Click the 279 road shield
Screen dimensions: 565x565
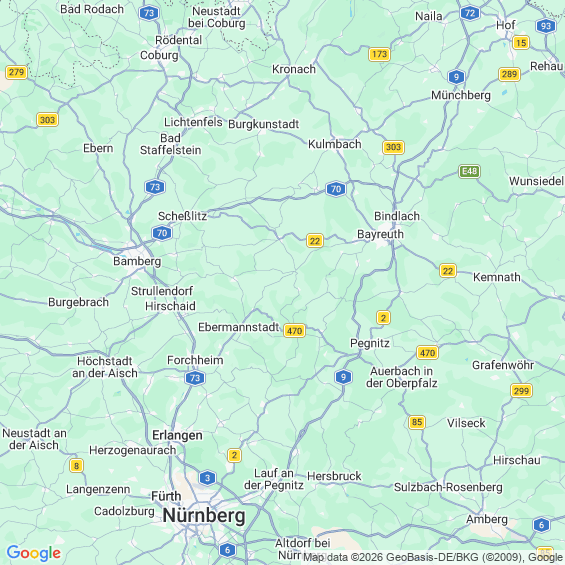coord(16,72)
